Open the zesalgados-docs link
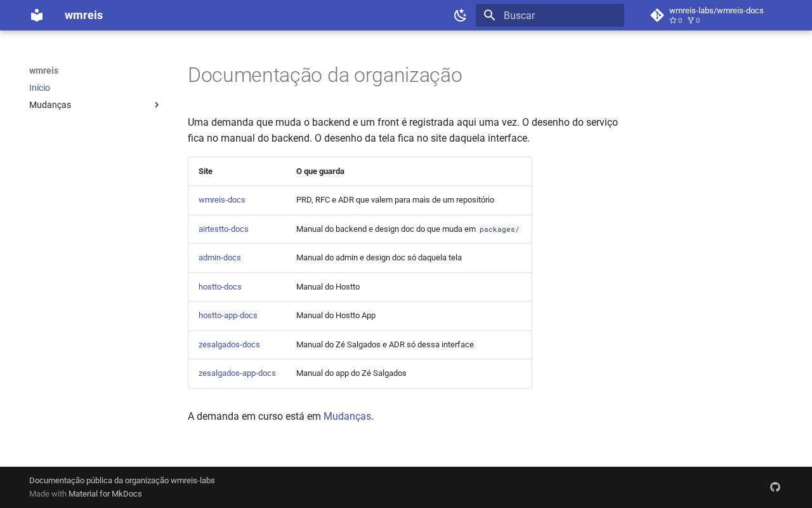The image size is (812, 508). pos(229,344)
